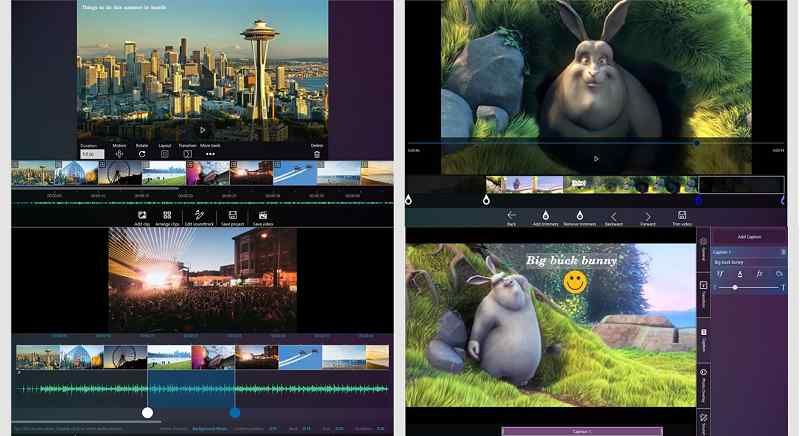Image resolution: width=800 pixels, height=436 pixels.
Task: Click Back arrow in trim editor
Action: point(511,215)
